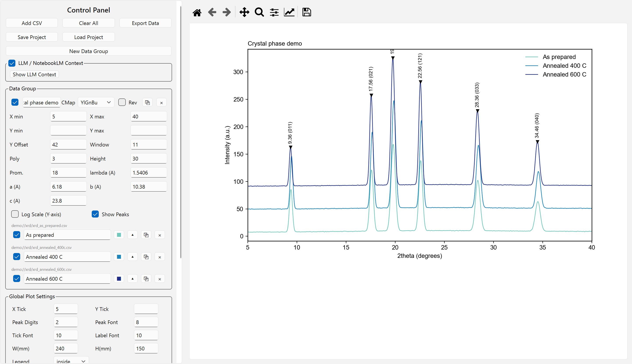Click the Annealed 600 C legend entry
The image size is (632, 364).
[x=556, y=75]
